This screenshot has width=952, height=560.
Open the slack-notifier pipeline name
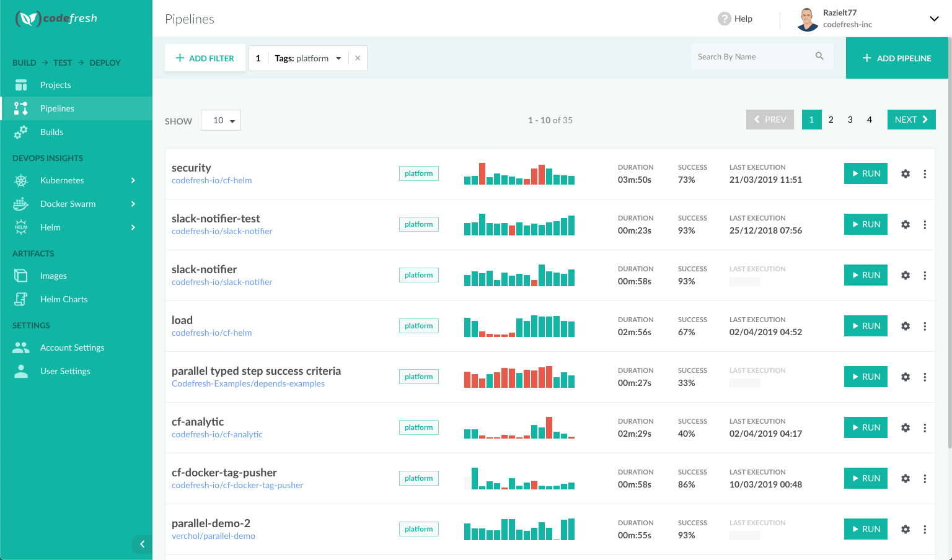204,269
